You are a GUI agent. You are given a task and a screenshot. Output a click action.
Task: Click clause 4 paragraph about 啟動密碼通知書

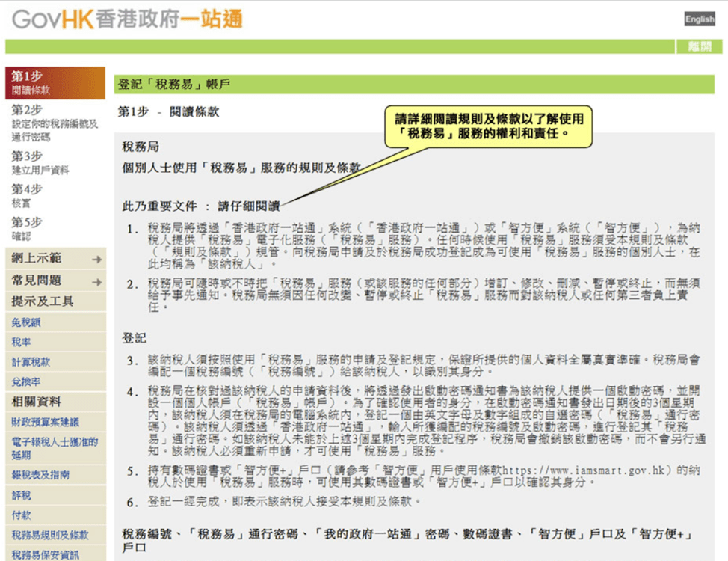pyautogui.click(x=427, y=420)
